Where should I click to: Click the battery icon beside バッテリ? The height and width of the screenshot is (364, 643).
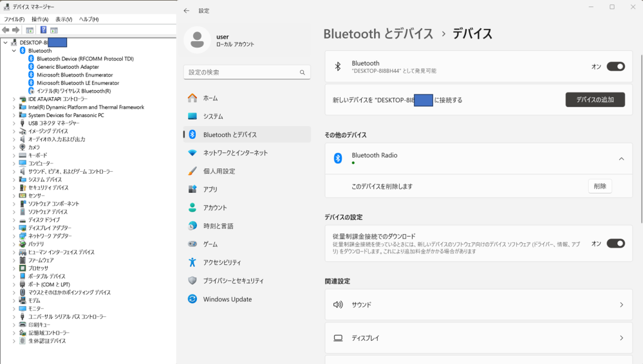click(23, 244)
